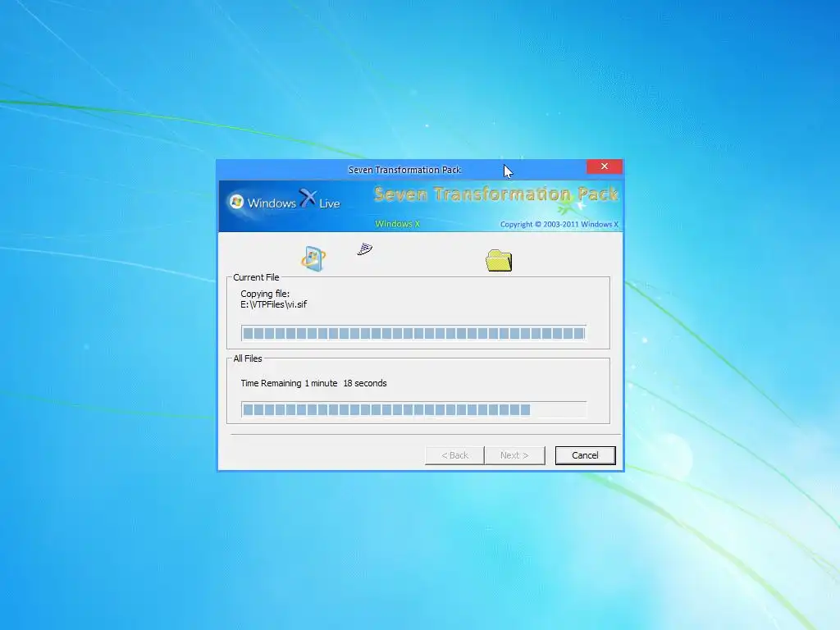
Task: Click the Windows setup source icon
Action: [313, 258]
